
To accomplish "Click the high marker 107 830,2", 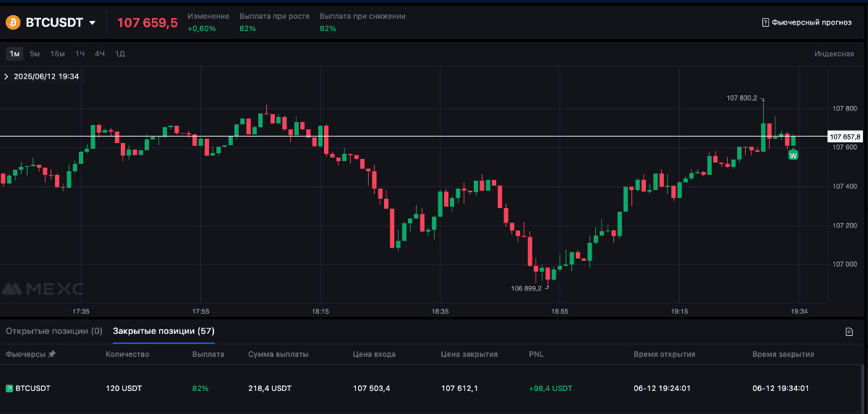I will [x=742, y=98].
